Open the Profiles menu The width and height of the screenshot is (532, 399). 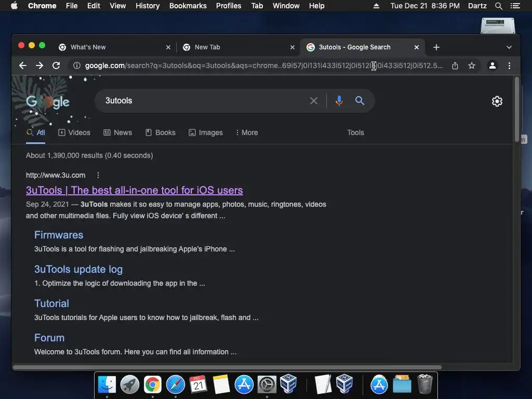click(x=229, y=6)
